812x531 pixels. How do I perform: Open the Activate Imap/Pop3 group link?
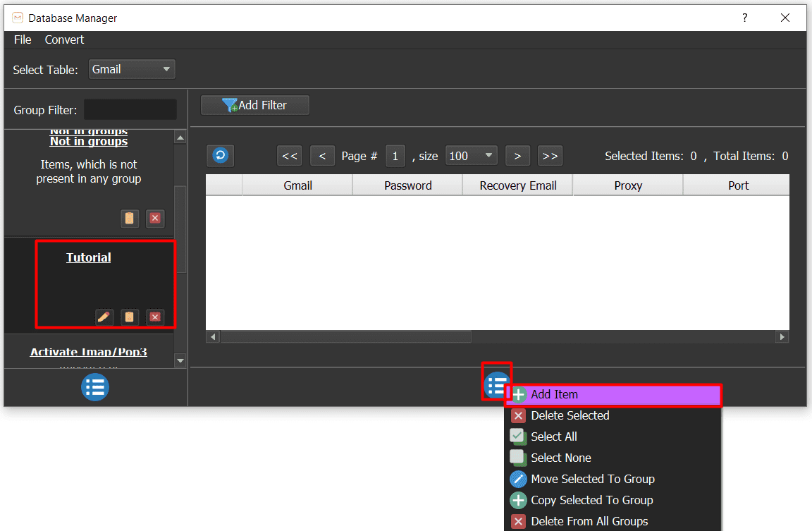(x=89, y=352)
